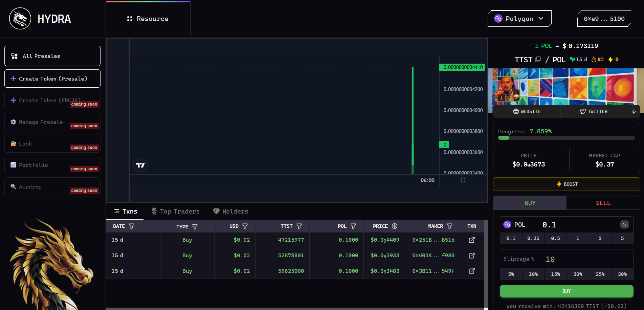Set POL amount to 0.25
Viewport: 644px width, 310px height.
pos(533,238)
